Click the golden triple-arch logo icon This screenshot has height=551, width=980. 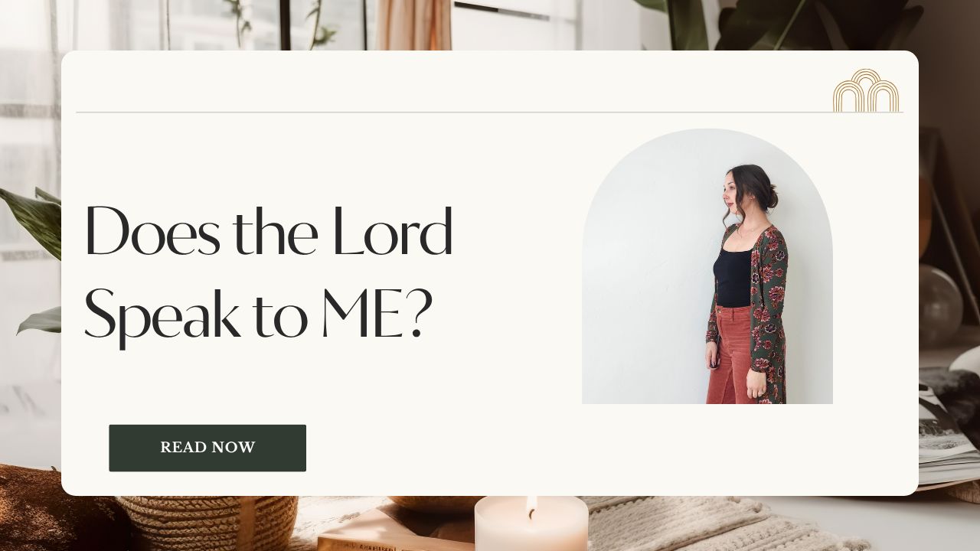pos(866,90)
